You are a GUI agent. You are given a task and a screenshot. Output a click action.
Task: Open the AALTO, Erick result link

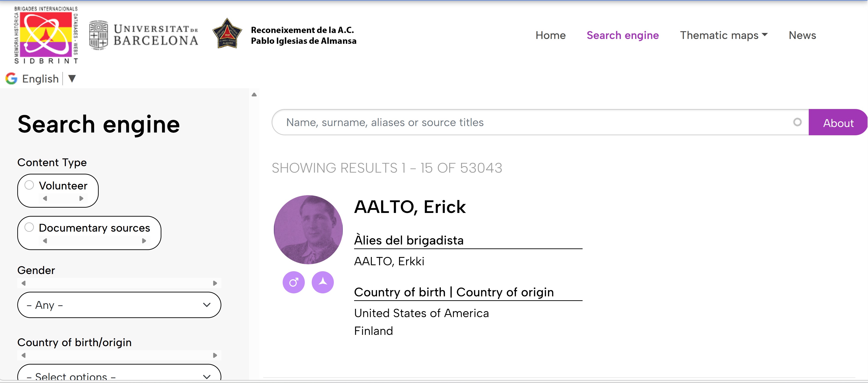[x=410, y=207]
